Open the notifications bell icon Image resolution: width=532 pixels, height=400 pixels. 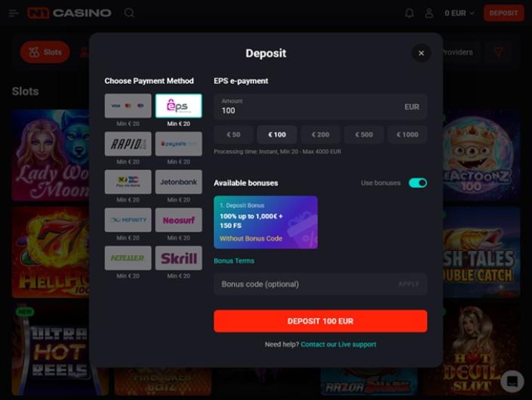click(x=410, y=14)
